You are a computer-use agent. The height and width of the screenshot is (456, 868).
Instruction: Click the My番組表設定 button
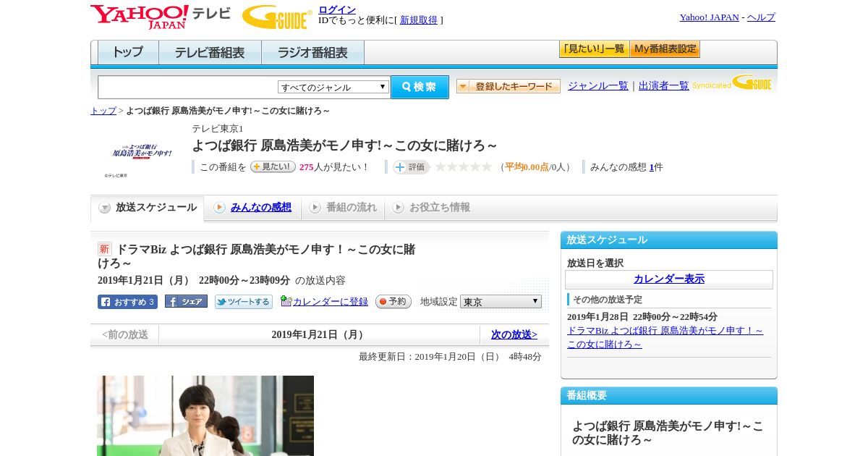coord(665,49)
